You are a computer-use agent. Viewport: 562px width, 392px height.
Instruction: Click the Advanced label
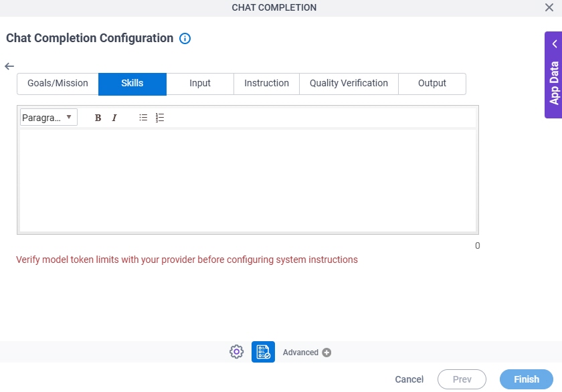300,353
